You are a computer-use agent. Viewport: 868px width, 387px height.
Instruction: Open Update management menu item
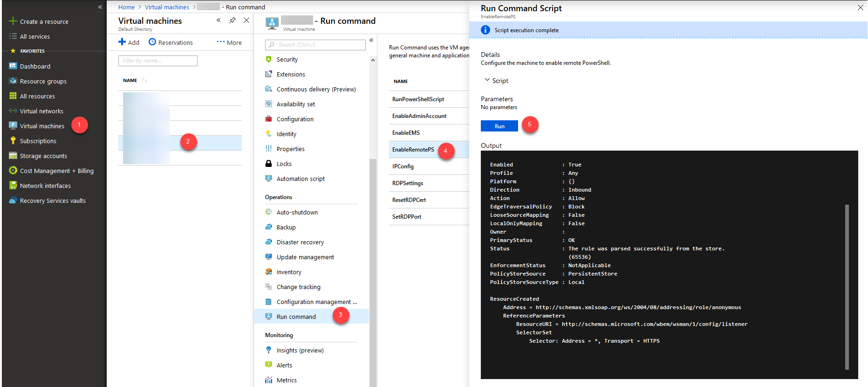(x=305, y=257)
